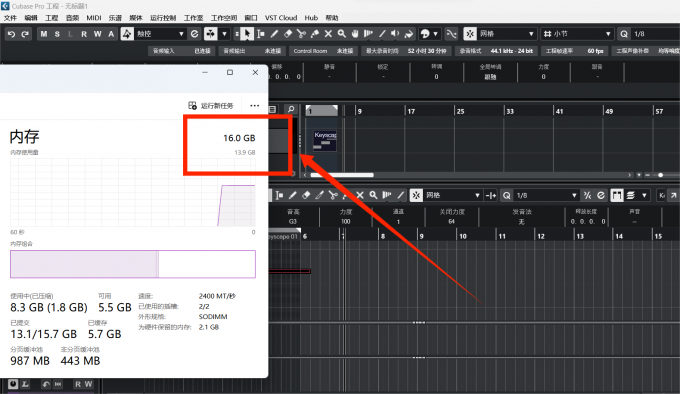Select the Draw pencil tool in the top toolbar
Screen dimensions: 680x394
tap(274, 34)
